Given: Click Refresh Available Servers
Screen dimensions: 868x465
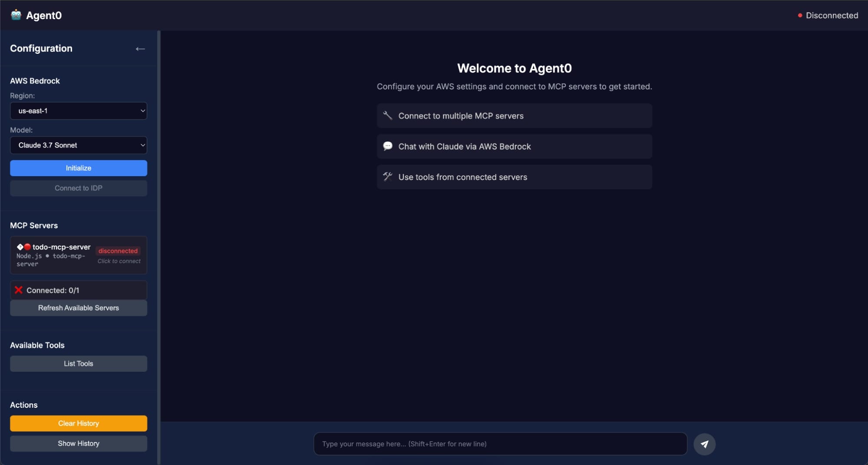Looking at the screenshot, I should pos(78,308).
